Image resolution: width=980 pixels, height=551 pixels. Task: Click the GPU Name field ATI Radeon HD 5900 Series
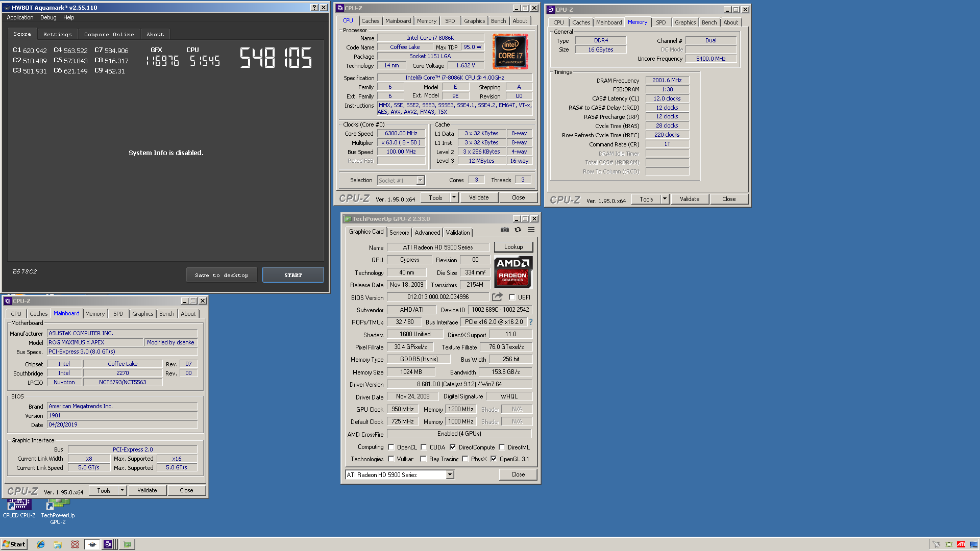pyautogui.click(x=438, y=247)
